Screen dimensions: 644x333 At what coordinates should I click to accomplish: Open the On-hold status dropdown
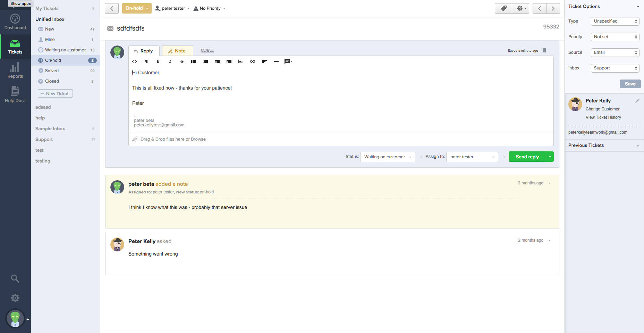point(137,8)
